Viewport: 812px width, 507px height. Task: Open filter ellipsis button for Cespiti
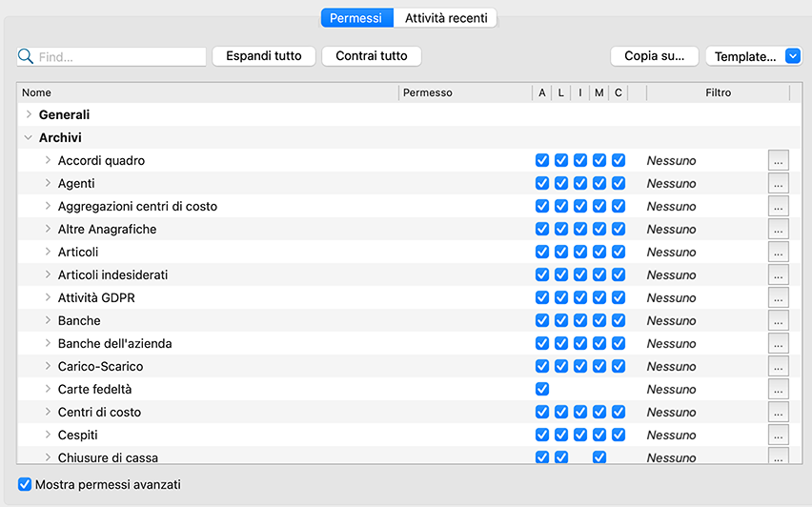[779, 435]
